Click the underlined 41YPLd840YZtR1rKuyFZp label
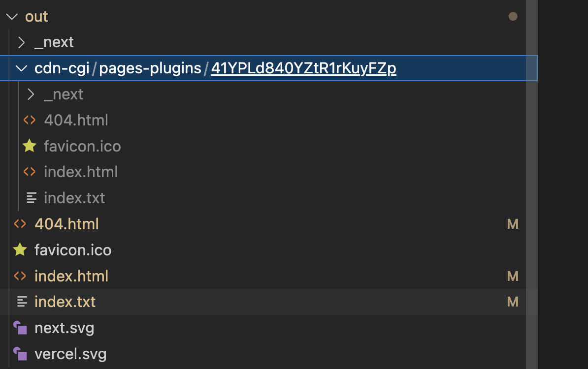The image size is (588, 369). click(303, 68)
